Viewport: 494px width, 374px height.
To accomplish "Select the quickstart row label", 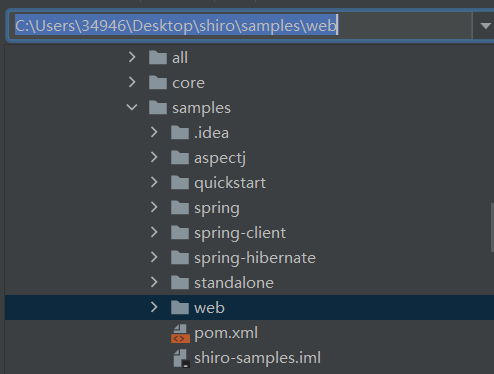I will coord(230,183).
